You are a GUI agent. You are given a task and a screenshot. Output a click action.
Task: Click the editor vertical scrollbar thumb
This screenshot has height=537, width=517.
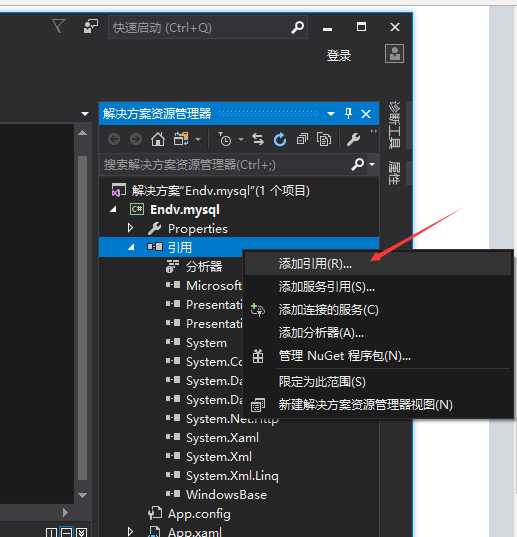click(x=82, y=318)
